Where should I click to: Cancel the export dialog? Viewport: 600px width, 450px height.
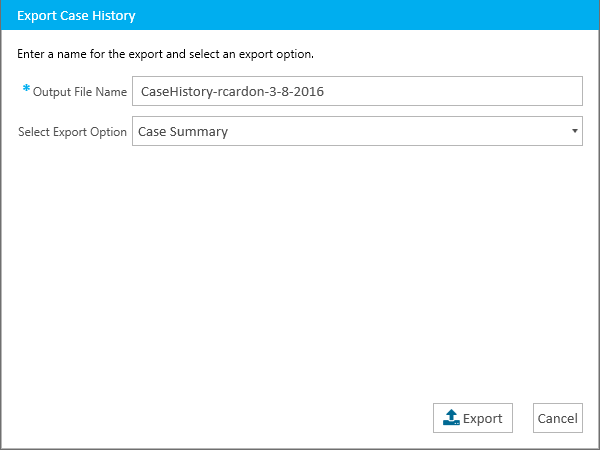(558, 418)
